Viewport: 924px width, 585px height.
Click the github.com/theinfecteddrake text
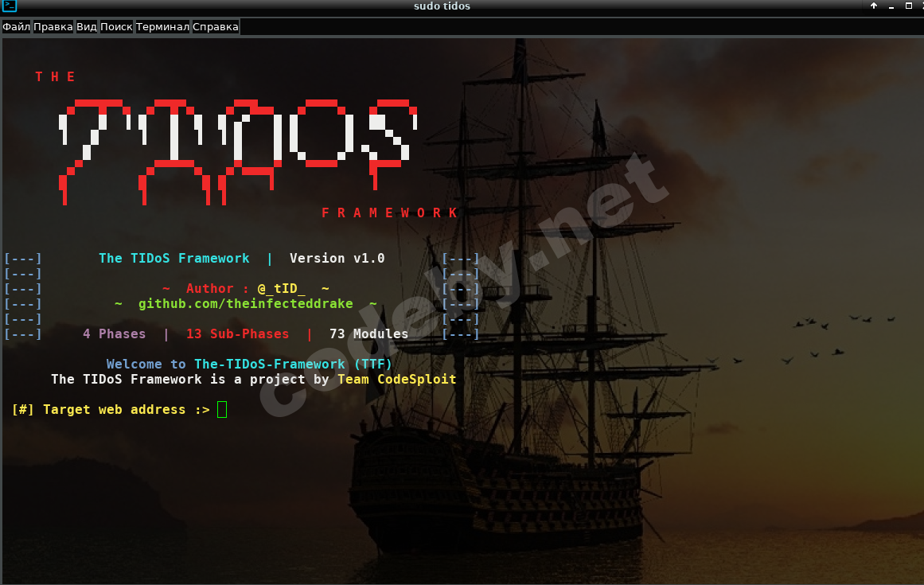[246, 304]
